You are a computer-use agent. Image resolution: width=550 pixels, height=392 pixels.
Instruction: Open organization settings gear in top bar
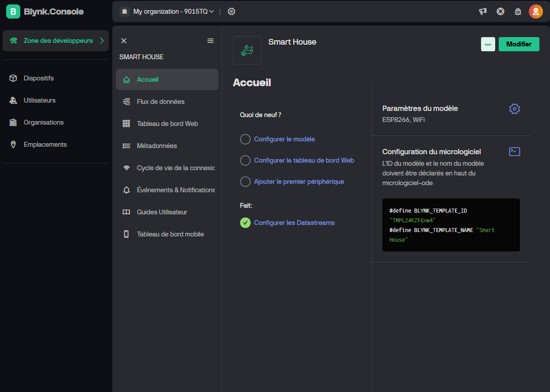(231, 11)
